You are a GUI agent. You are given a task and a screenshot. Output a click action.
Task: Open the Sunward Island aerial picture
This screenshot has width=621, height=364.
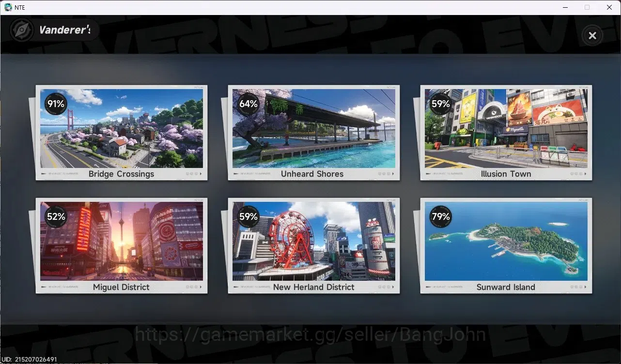506,241
